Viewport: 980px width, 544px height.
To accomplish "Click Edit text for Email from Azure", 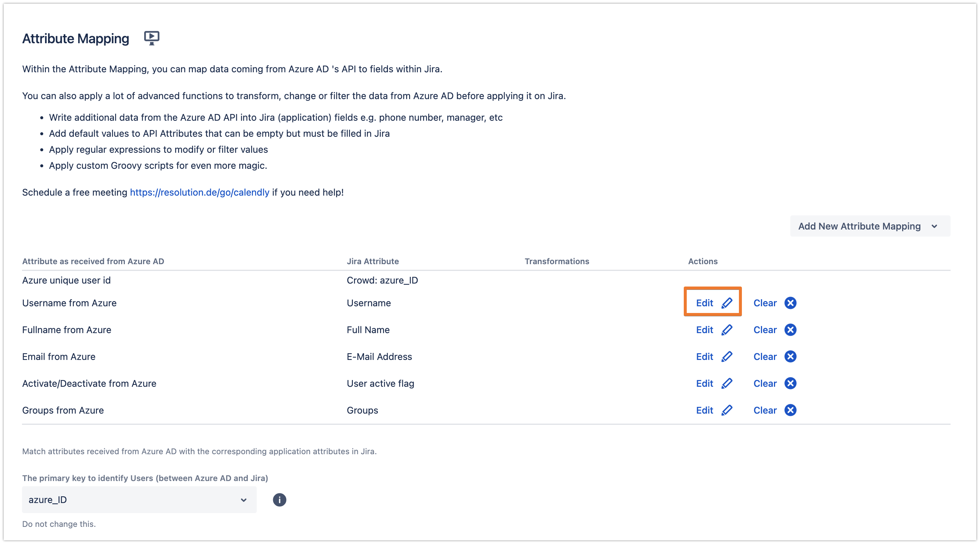I will [x=704, y=357].
